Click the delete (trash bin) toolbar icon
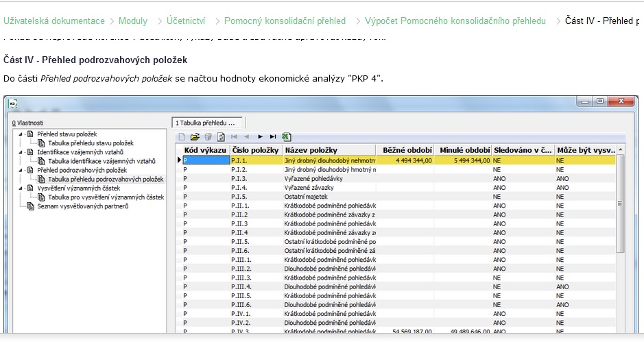The width and height of the screenshot is (644, 342). (x=208, y=136)
